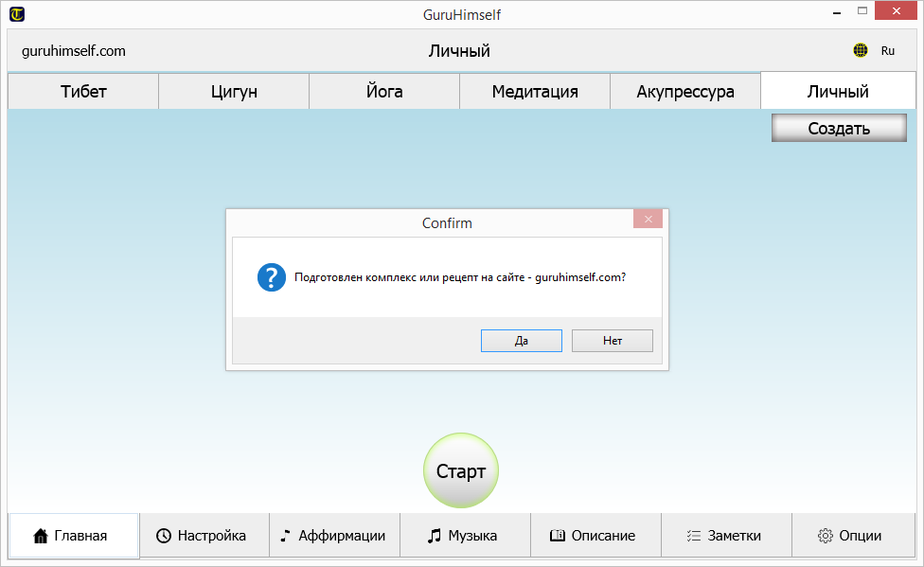The width and height of the screenshot is (924, 567).
Task: Close the Confirm dialog with X
Action: point(648,220)
